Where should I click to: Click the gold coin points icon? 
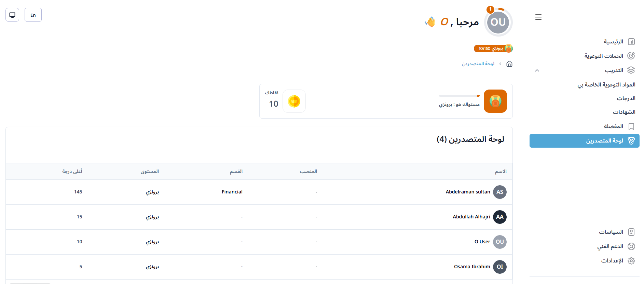[294, 101]
